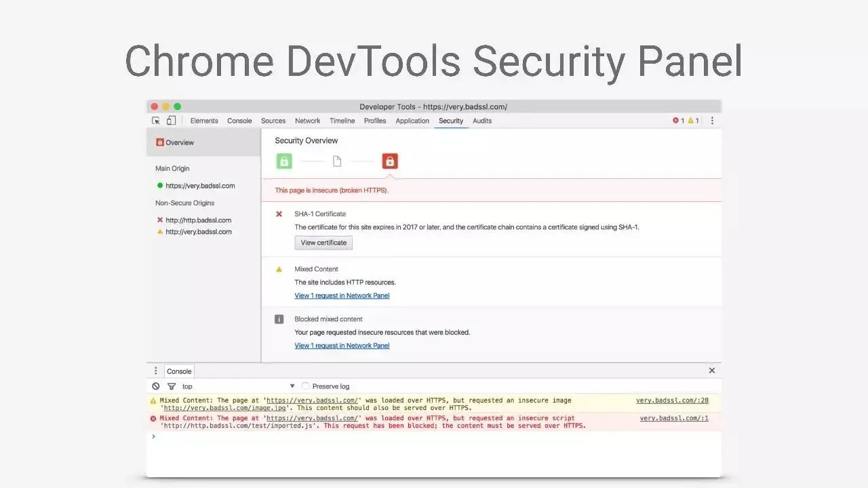Click the 'Security Overview' heading
This screenshot has height=488, width=868.
[306, 141]
